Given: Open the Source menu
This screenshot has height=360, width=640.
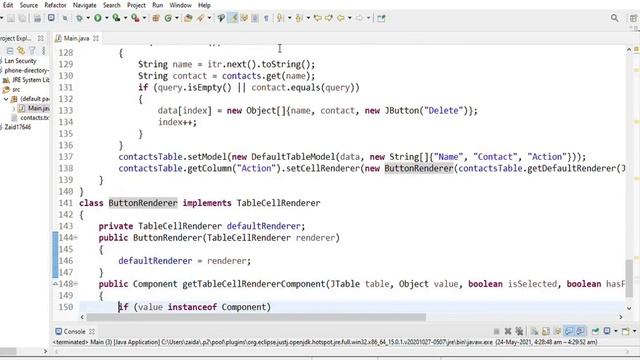Looking at the screenshot, I should coord(29,5).
